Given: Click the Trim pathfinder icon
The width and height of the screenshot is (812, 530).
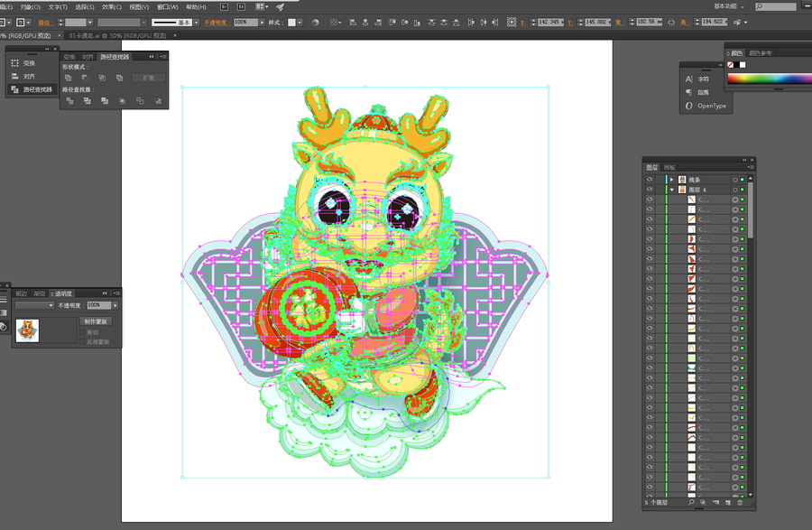Looking at the screenshot, I should tap(87, 100).
